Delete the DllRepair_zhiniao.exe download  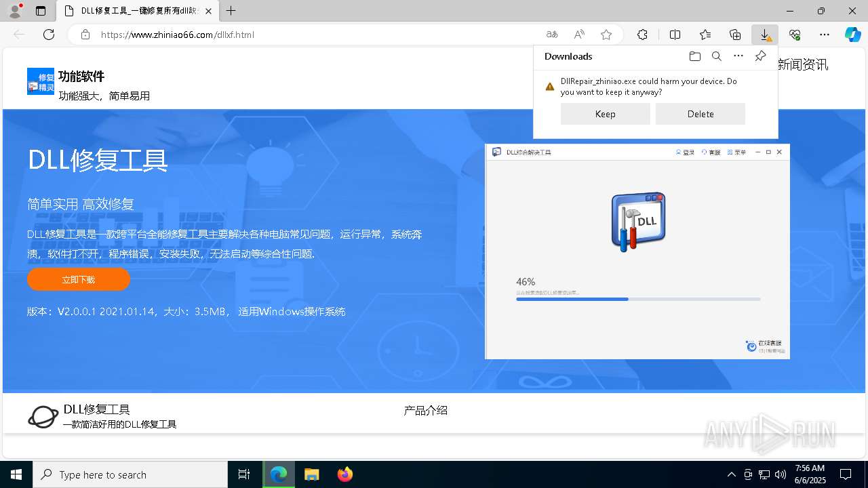[x=701, y=114]
